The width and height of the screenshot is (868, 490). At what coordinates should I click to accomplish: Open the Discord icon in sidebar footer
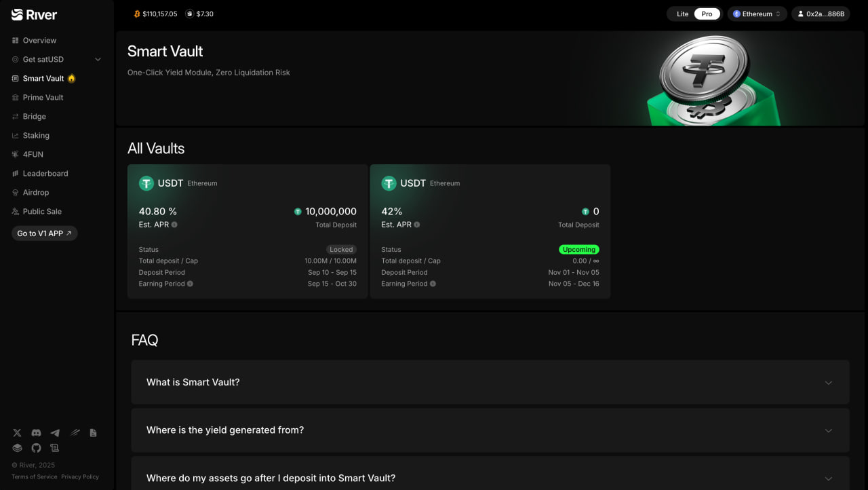coord(36,433)
